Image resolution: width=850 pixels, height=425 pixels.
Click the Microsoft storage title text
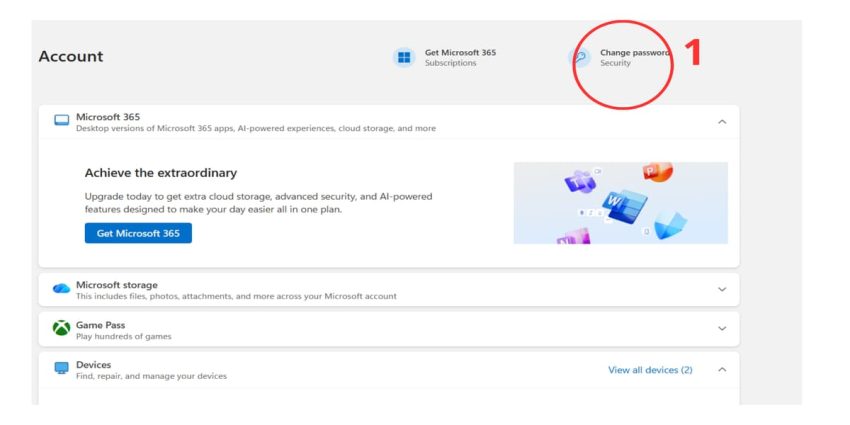(117, 285)
